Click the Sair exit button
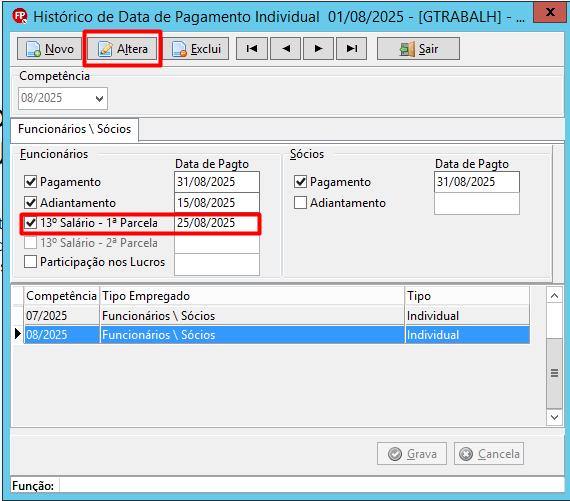Image resolution: width=570 pixels, height=501 pixels. pyautogui.click(x=418, y=49)
